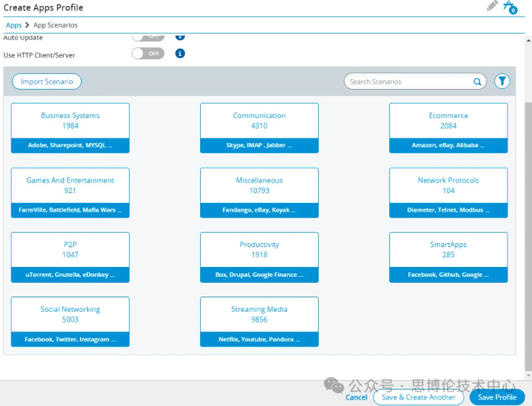Click the filter funnel icon

pos(502,81)
